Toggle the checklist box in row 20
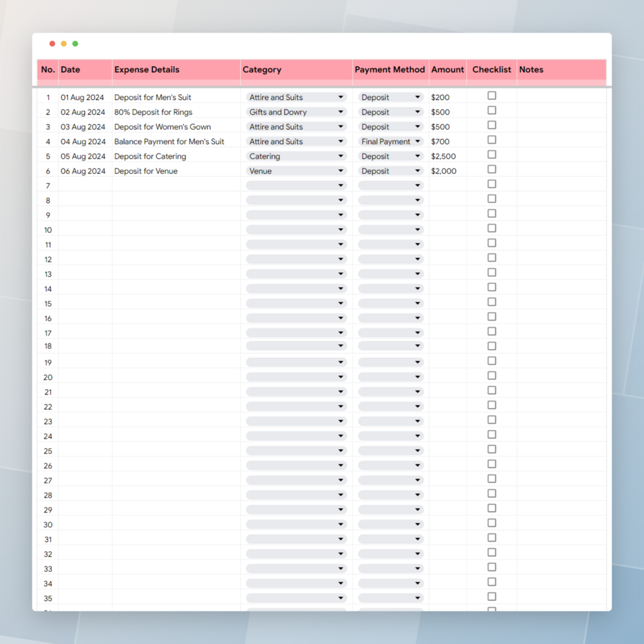This screenshot has width=644, height=644. point(491,376)
